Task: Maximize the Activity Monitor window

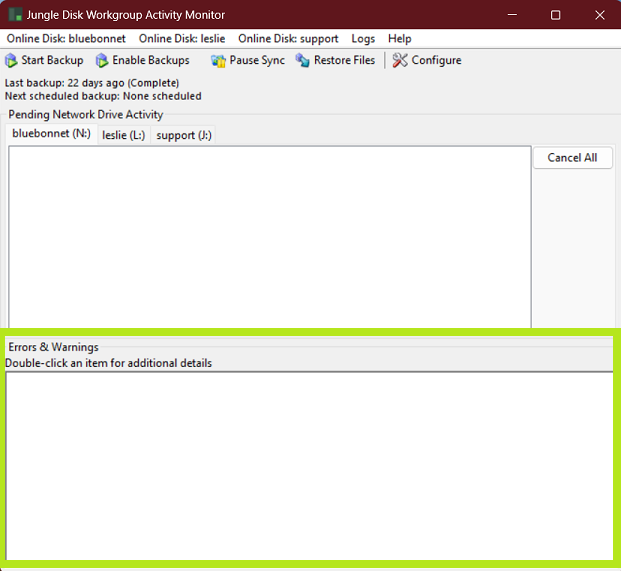Action: click(556, 15)
